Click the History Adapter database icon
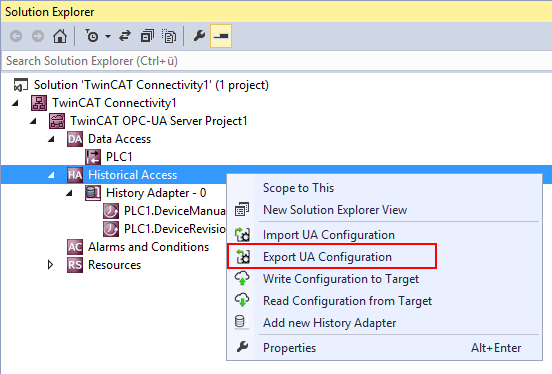The width and height of the screenshot is (552, 374). [x=93, y=193]
